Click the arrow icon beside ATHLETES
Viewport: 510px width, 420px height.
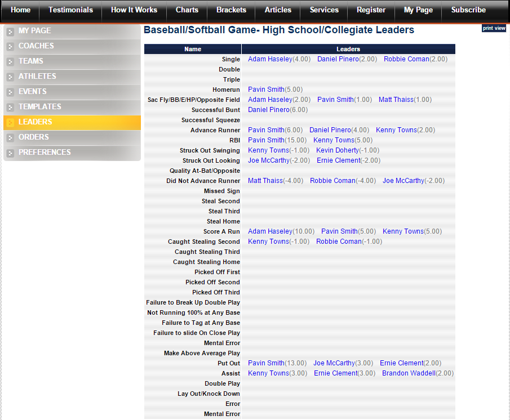pyautogui.click(x=10, y=77)
